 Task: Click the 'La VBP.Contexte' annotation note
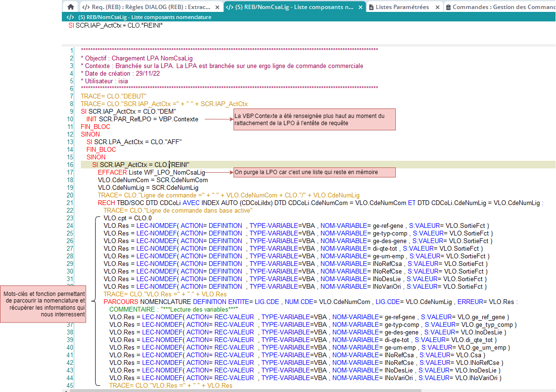click(314, 119)
